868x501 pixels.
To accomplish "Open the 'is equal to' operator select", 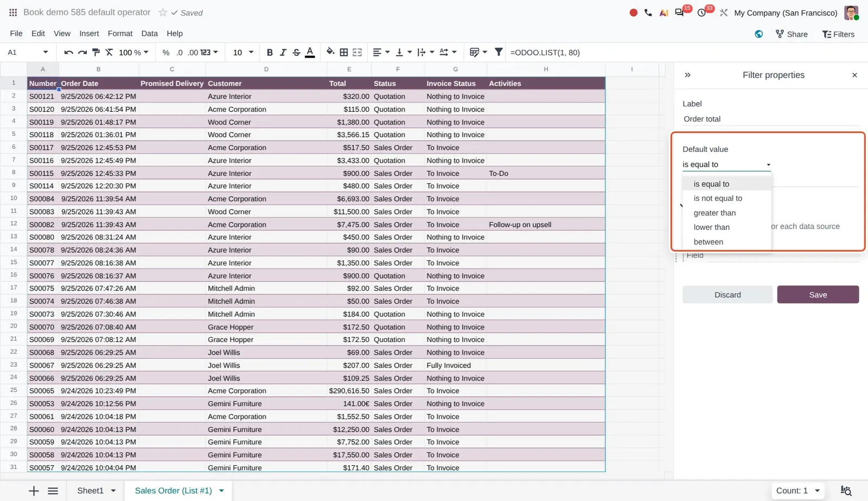I will point(727,164).
